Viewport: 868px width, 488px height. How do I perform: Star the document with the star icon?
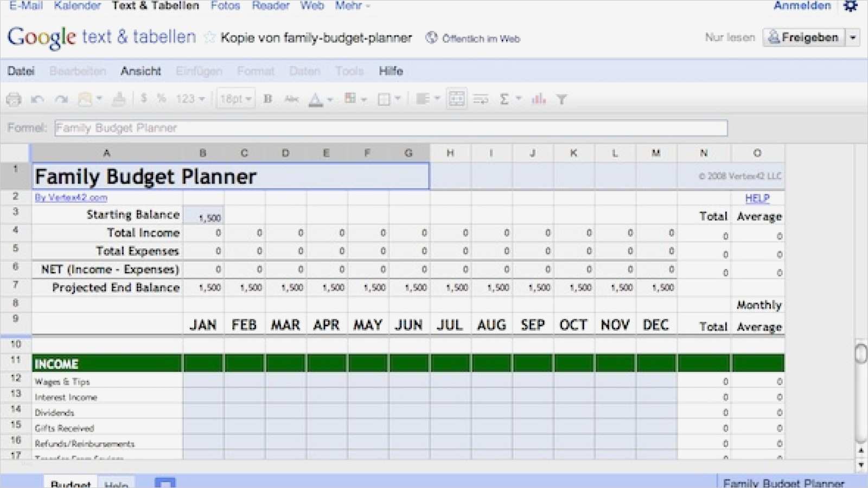pyautogui.click(x=209, y=37)
